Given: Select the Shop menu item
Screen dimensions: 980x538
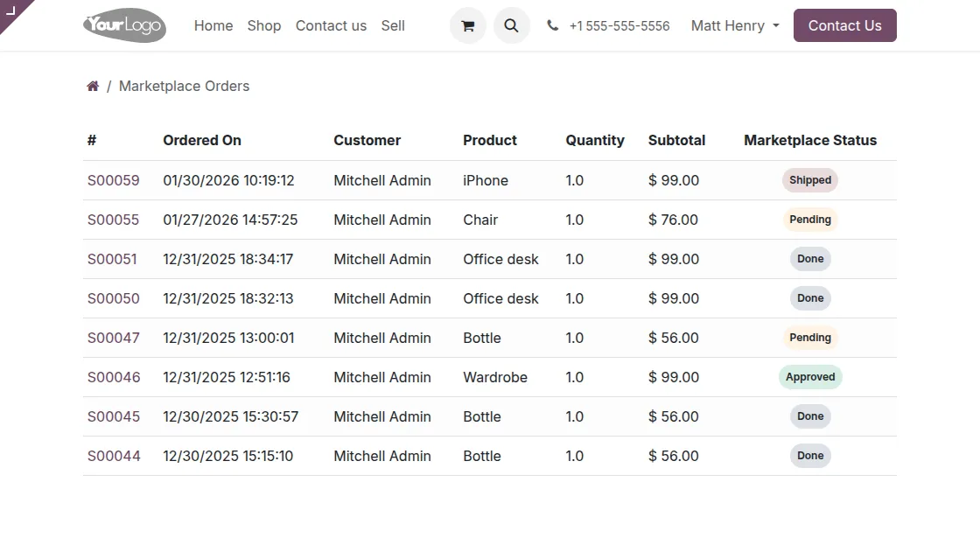Looking at the screenshot, I should click(263, 26).
